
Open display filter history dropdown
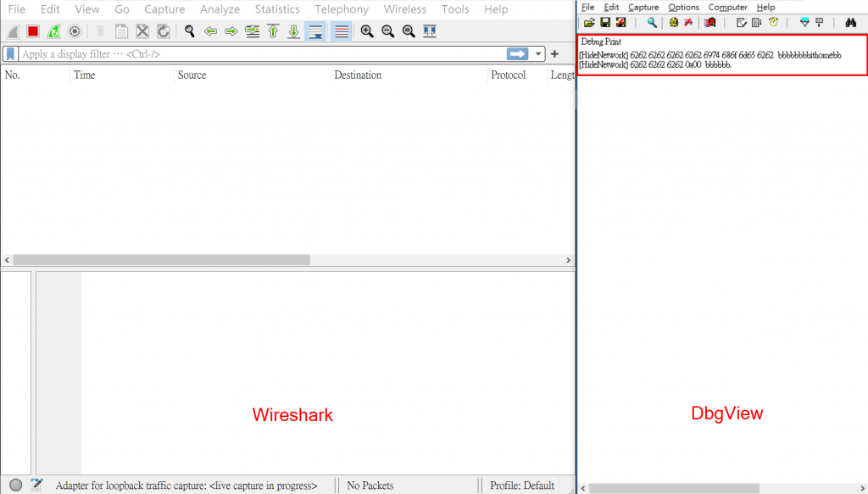(538, 54)
